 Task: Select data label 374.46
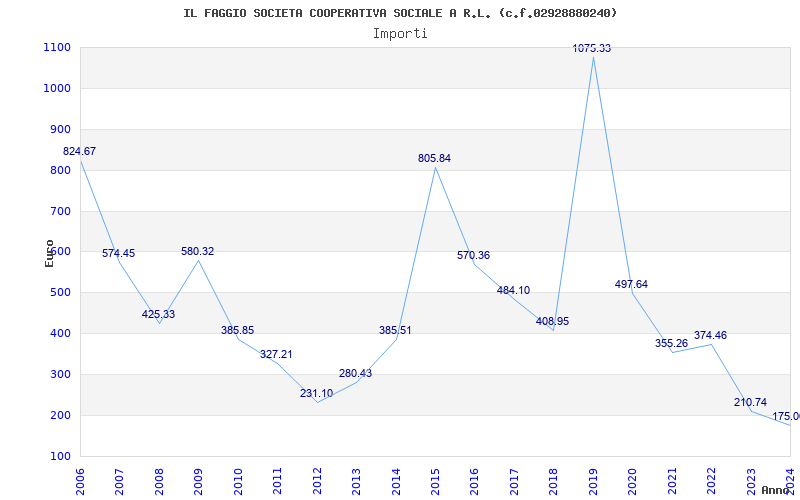(710, 336)
